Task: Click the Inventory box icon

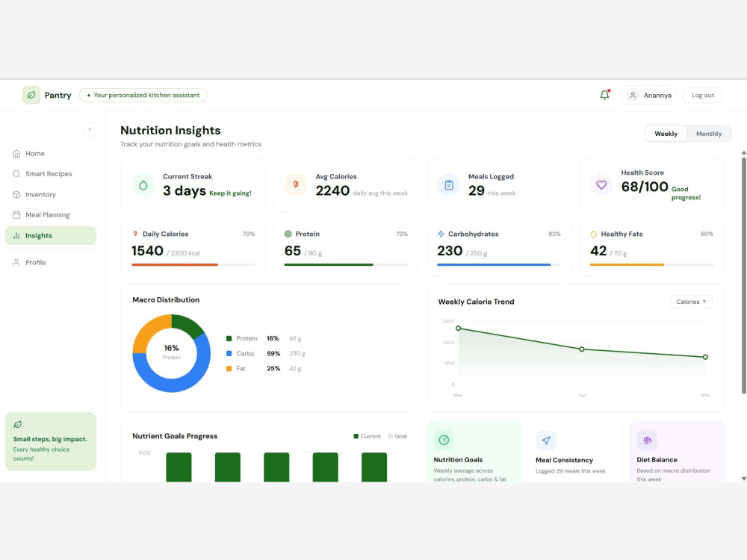Action: pos(16,194)
